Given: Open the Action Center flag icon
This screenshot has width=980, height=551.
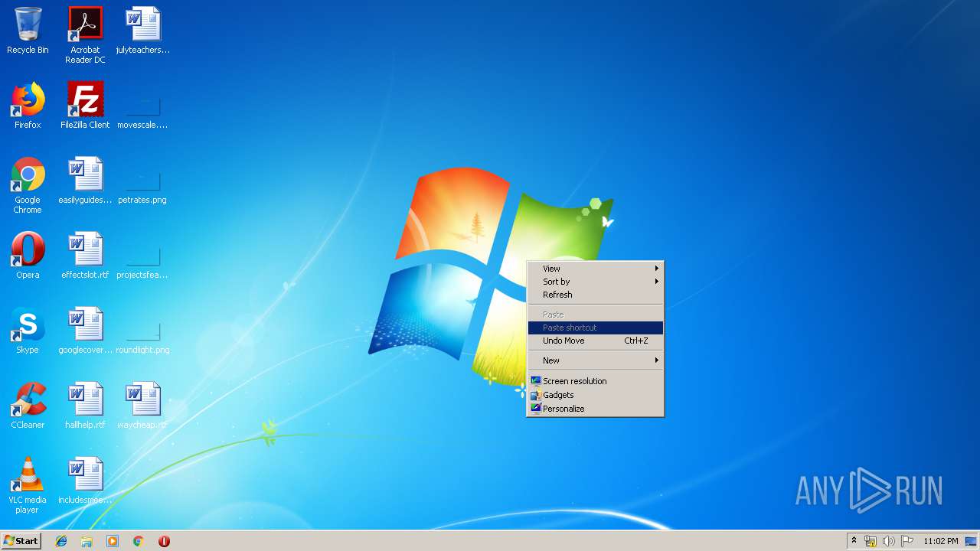Looking at the screenshot, I should pyautogui.click(x=907, y=541).
